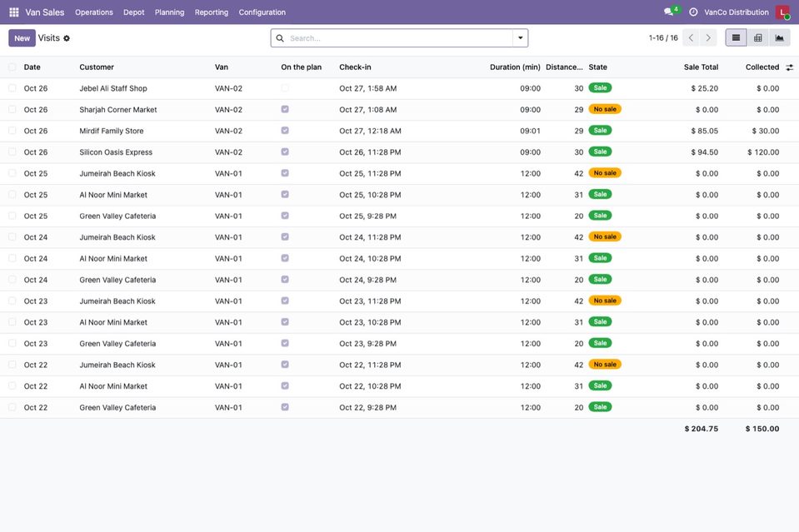799x532 pixels.
Task: Click the search magnifier icon
Action: [x=280, y=38]
